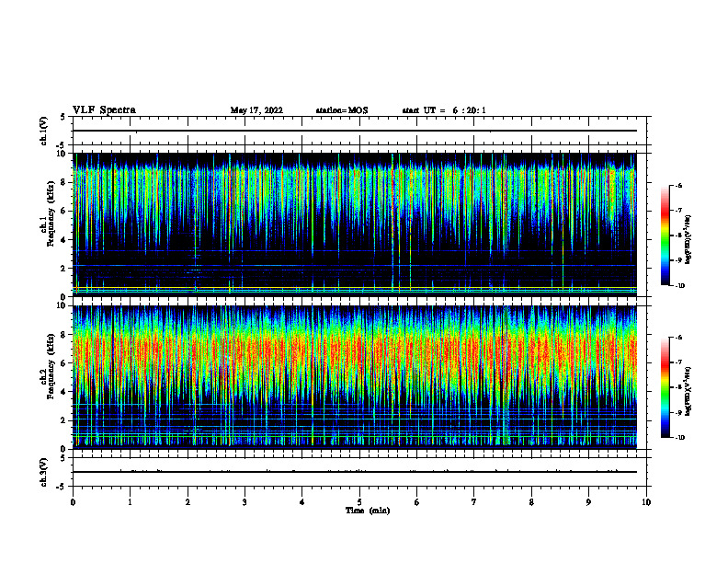Click the ch.2 spectrogram color scale bar
The image size is (728, 563).
point(665,387)
